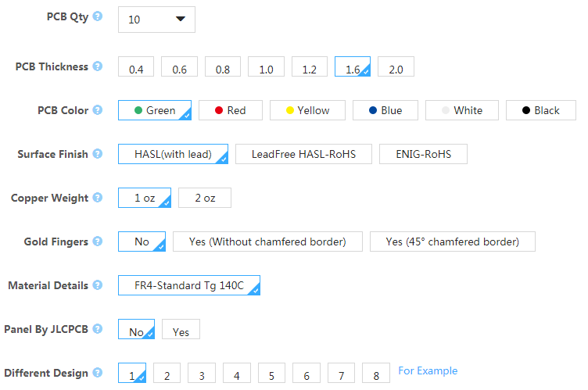Click the Panel By JLCPCB help icon

tap(98, 329)
